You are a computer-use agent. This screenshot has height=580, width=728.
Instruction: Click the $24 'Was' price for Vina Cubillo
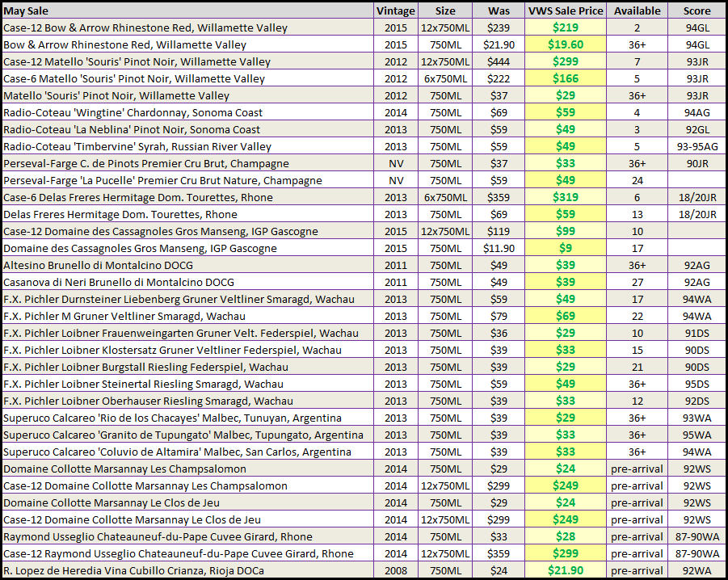click(499, 570)
